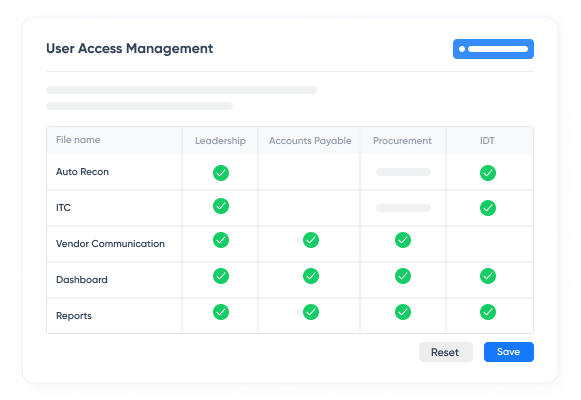Screen dimensions: 581x400
Task: Toggle Dashboard access for Procurement
Action: point(403,276)
